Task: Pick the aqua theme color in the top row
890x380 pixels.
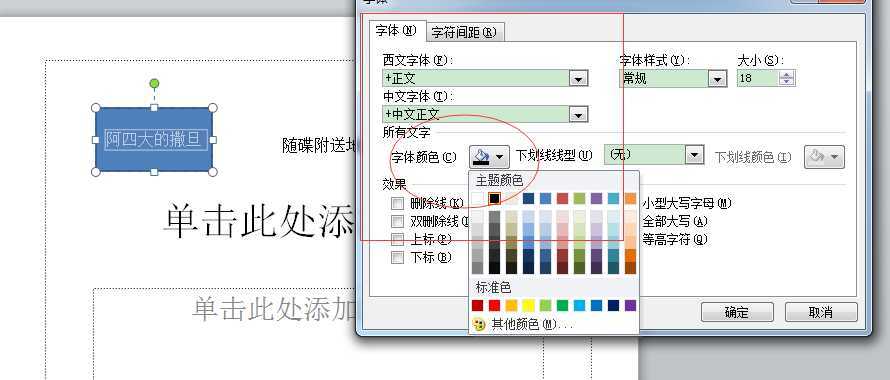Action: [x=614, y=198]
